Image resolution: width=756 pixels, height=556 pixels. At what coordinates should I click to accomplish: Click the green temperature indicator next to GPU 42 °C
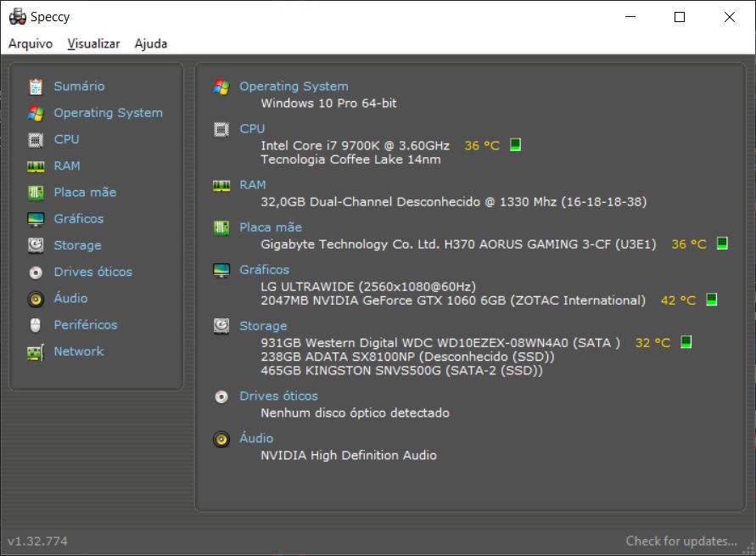(711, 300)
